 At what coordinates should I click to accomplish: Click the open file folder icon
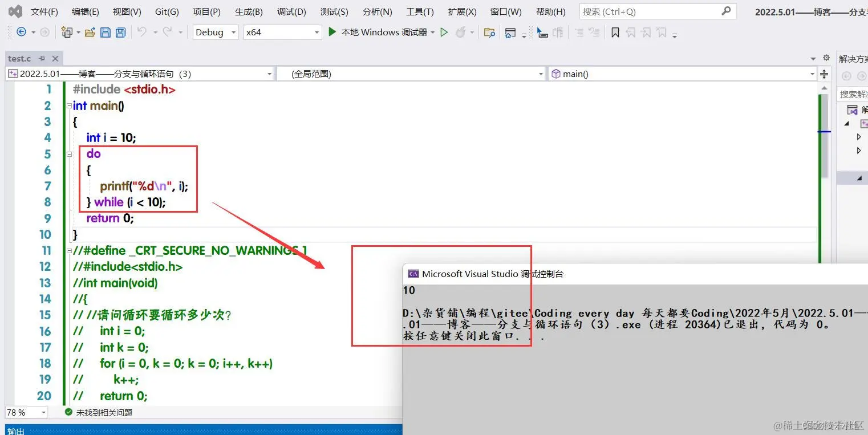(x=90, y=32)
